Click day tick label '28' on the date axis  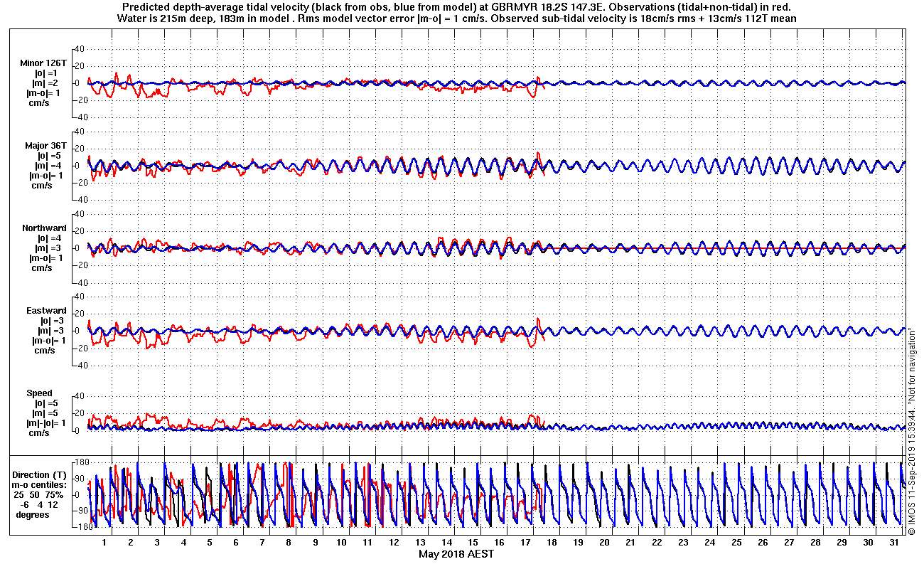[815, 543]
